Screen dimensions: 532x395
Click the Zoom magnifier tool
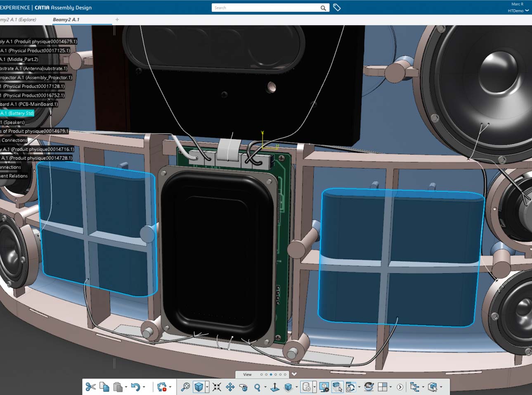[258, 387]
